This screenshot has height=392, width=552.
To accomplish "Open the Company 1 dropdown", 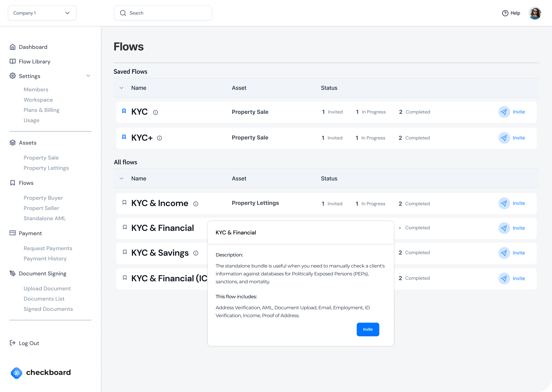I will click(x=42, y=13).
